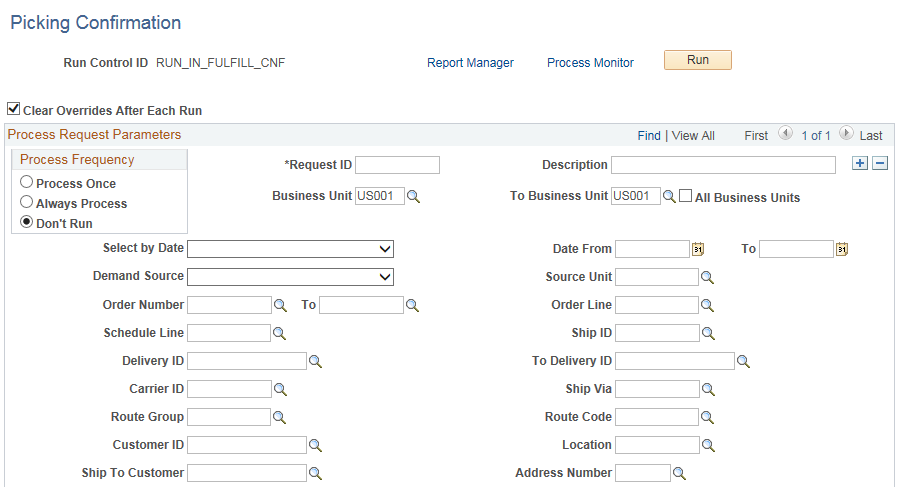This screenshot has height=487, width=897.
Task: Click View All rows link
Action: tap(693, 136)
